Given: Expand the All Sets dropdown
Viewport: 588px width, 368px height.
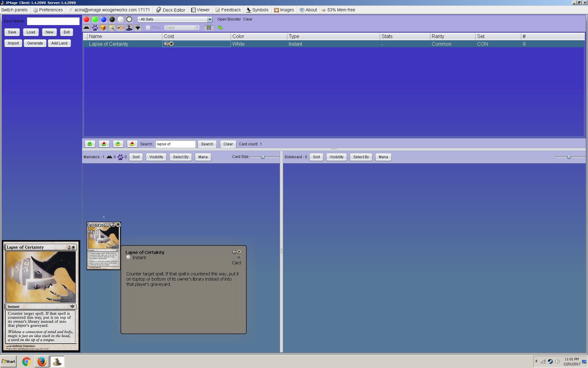Looking at the screenshot, I should [x=210, y=19].
